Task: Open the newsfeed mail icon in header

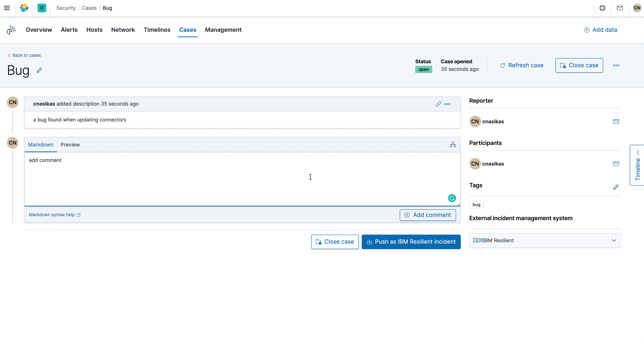Action: pos(619,8)
